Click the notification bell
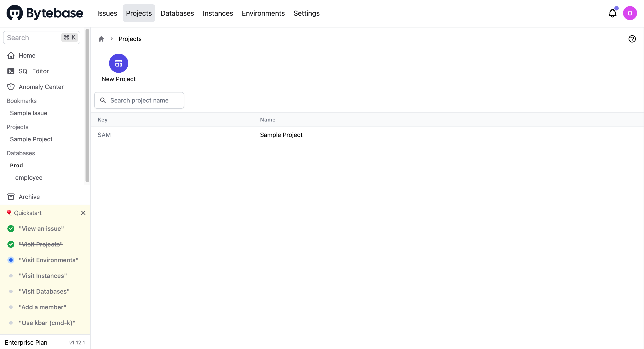Screen dimensions: 644x349 click(x=612, y=13)
